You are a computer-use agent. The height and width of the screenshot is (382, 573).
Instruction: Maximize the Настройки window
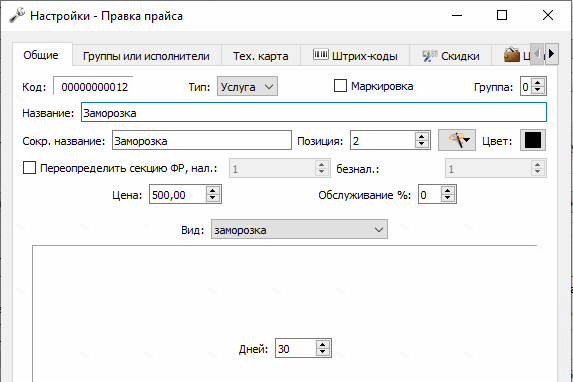pos(502,15)
